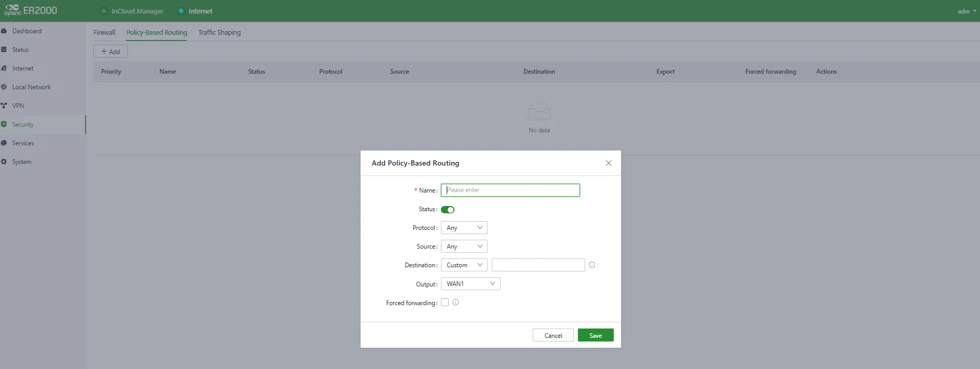Click the Services sidebar icon
980x369 pixels.
tap(4, 143)
